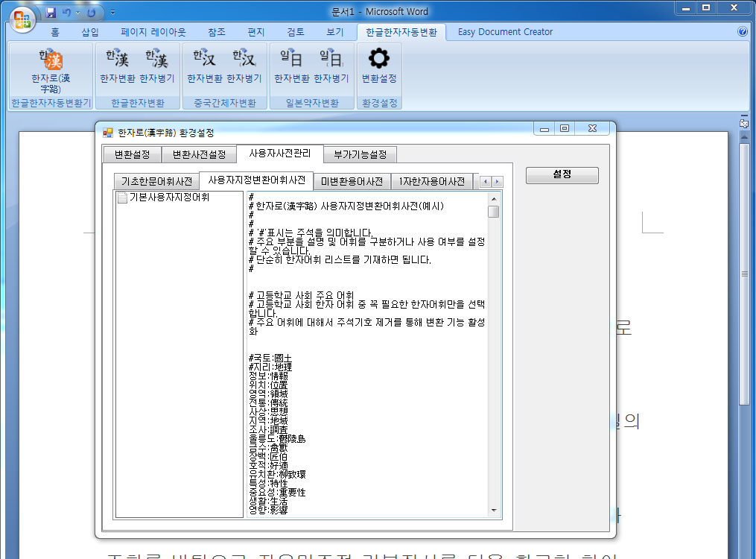Select 한자병기 in the 일본약자변환 group
The height and width of the screenshot is (559, 756).
(331, 66)
